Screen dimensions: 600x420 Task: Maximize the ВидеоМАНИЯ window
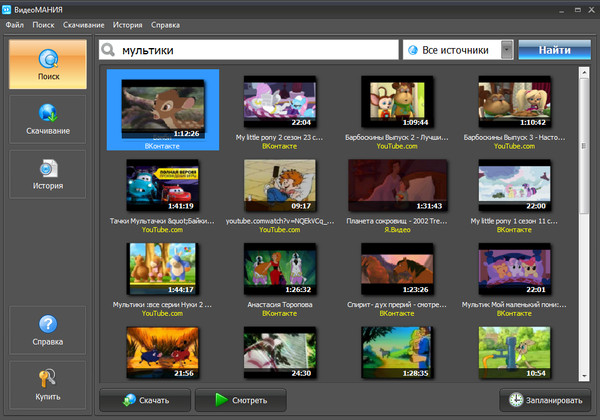click(x=578, y=10)
